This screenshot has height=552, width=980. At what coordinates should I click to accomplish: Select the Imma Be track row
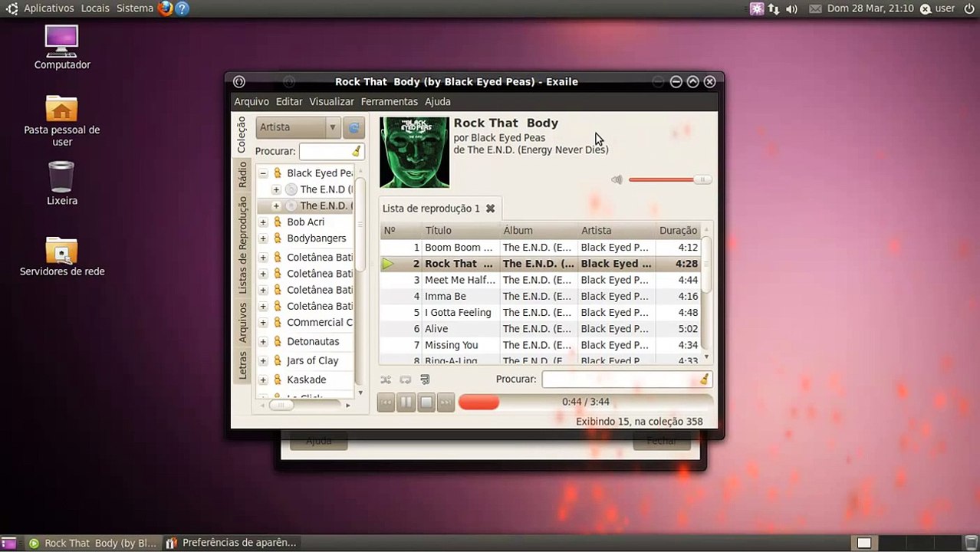pos(541,296)
